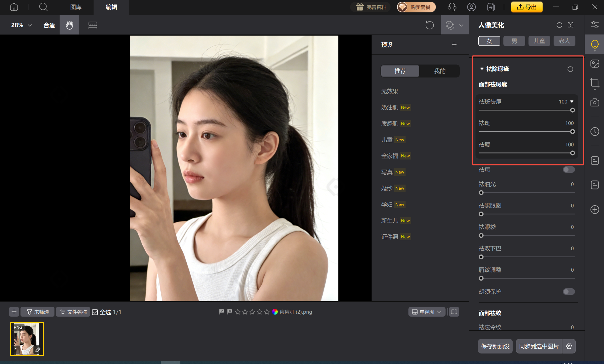
Task: Uncheck the 全选 checkbox
Action: click(95, 312)
